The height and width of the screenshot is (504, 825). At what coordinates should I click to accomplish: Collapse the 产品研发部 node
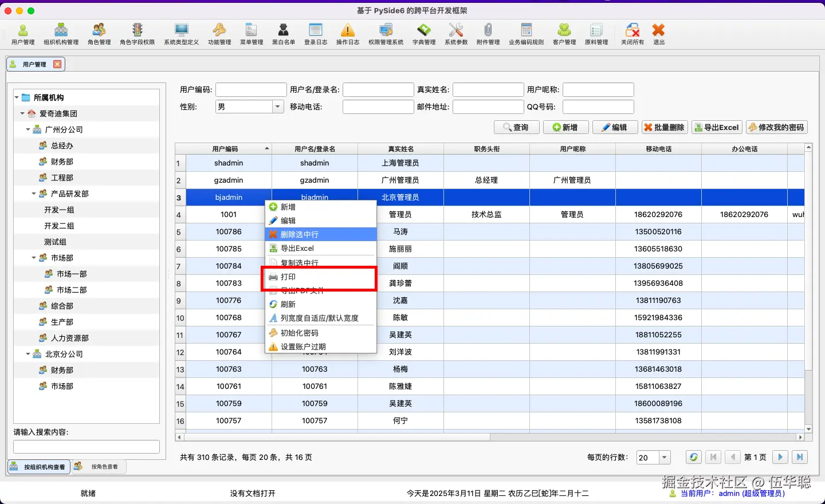[34, 194]
